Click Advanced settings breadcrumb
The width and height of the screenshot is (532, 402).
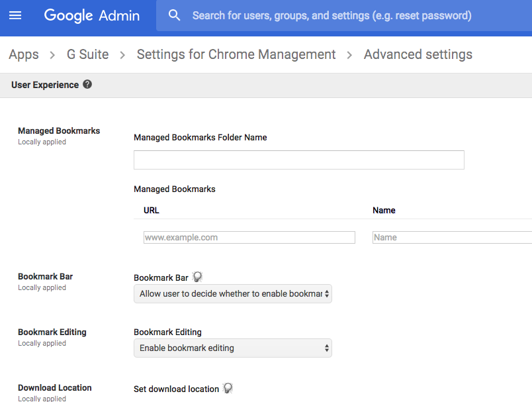418,54
